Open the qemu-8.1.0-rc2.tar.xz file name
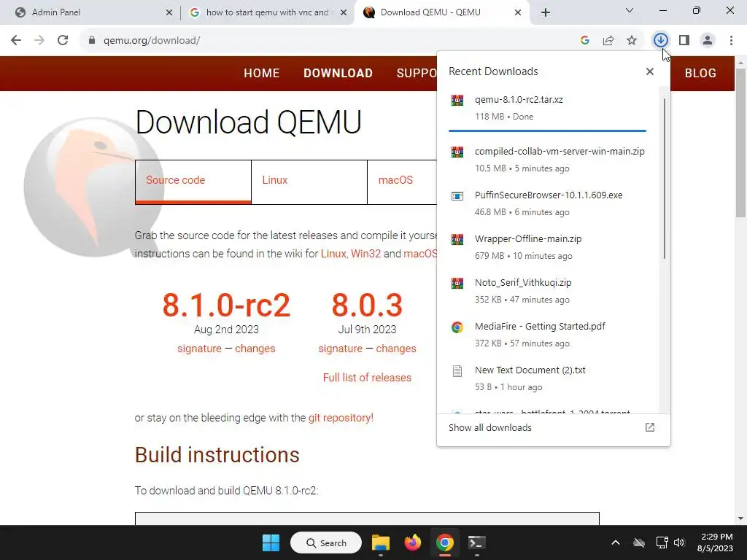The width and height of the screenshot is (747, 560). 519,99
